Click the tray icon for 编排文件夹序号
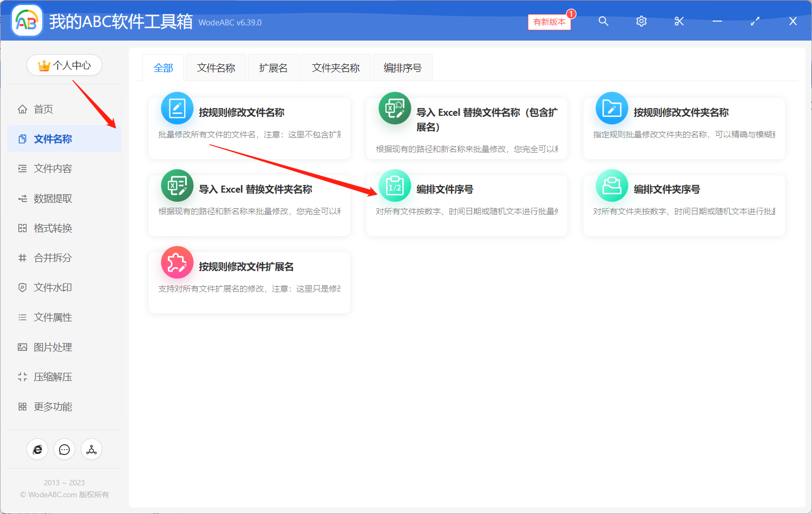This screenshot has height=514, width=812. (611, 185)
